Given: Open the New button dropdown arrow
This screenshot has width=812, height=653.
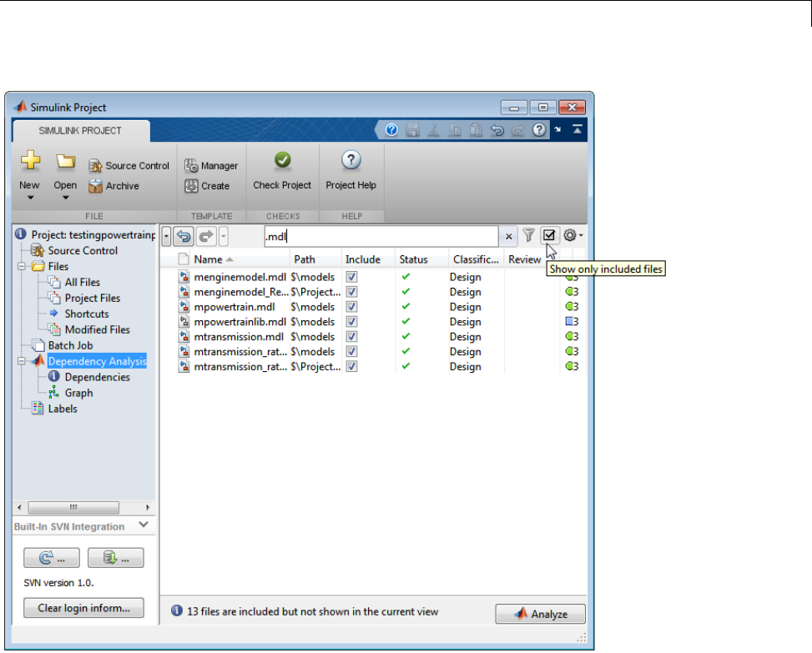Looking at the screenshot, I should coord(30,198).
